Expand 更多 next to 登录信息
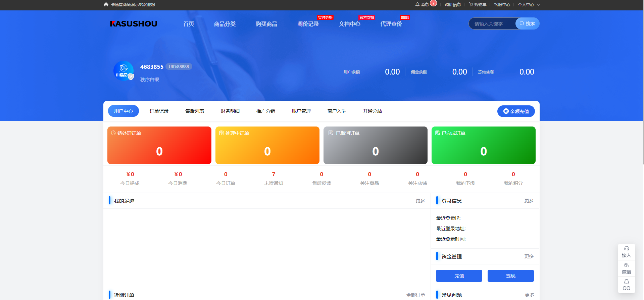The width and height of the screenshot is (644, 300). pos(529,201)
